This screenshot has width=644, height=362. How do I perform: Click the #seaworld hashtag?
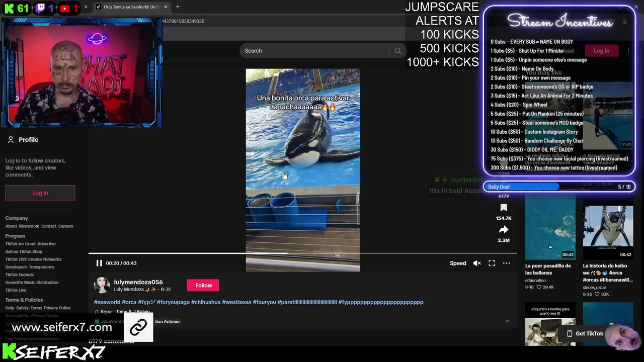(x=107, y=302)
